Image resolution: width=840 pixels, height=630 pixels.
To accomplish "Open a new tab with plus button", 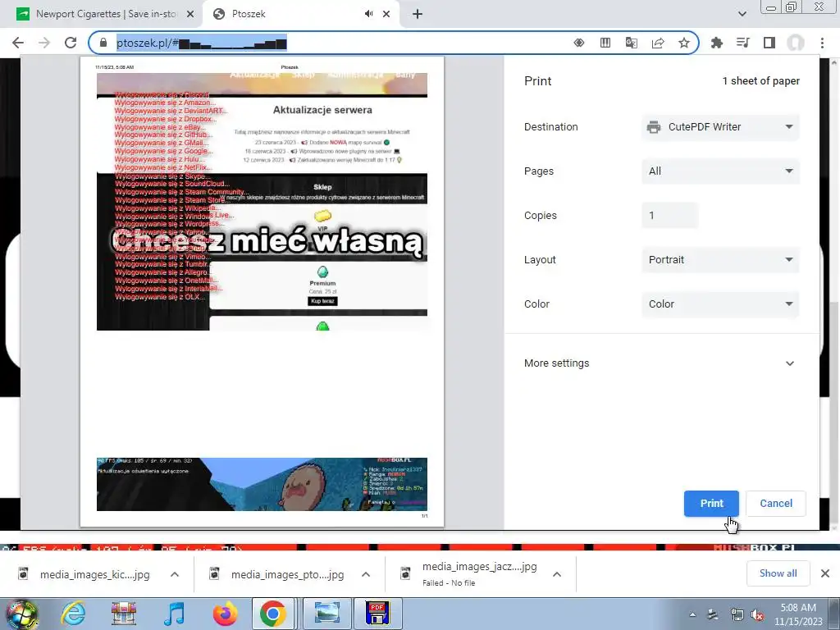I will (418, 14).
